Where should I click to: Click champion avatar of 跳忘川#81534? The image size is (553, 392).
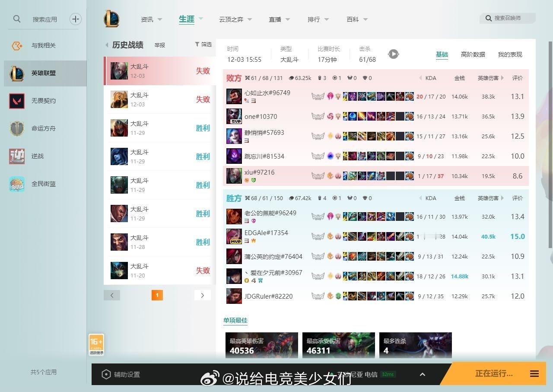(x=234, y=156)
